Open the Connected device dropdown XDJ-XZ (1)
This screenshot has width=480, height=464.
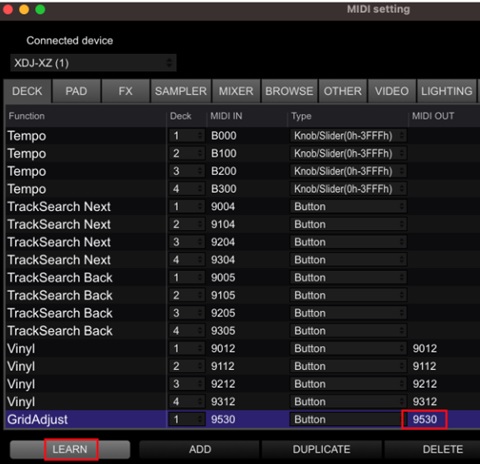coord(93,63)
